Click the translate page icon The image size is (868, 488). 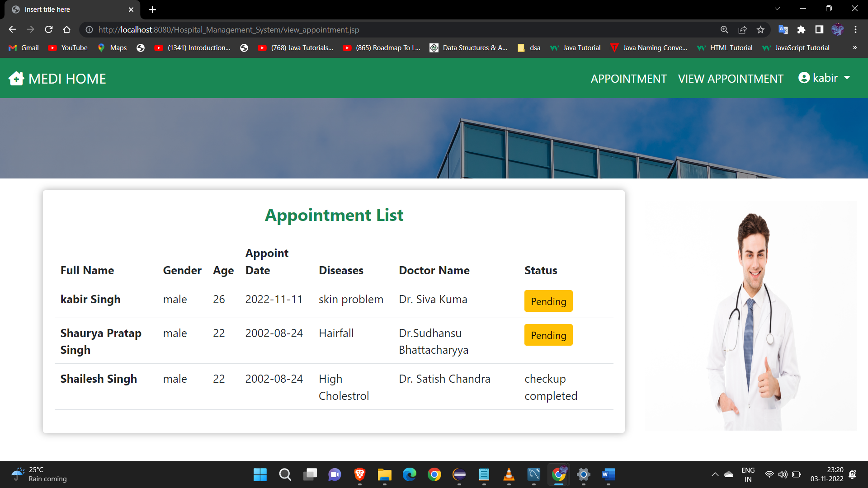point(783,29)
